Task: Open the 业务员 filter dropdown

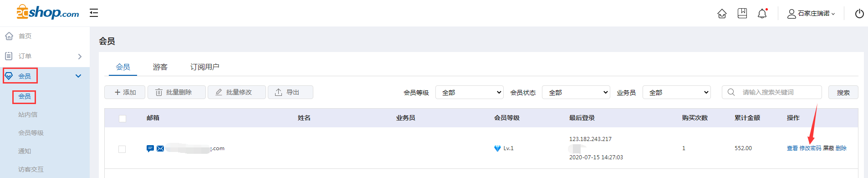Action: pyautogui.click(x=677, y=92)
